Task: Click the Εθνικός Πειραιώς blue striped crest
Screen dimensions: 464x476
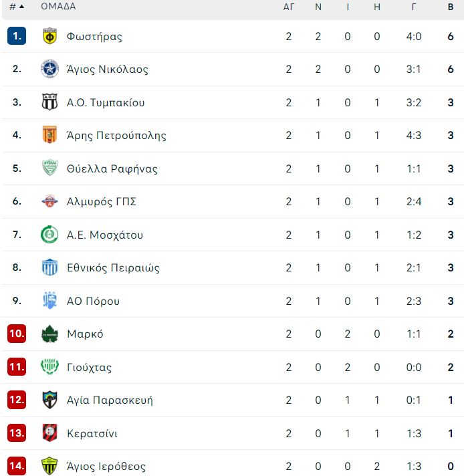Action: (x=49, y=267)
